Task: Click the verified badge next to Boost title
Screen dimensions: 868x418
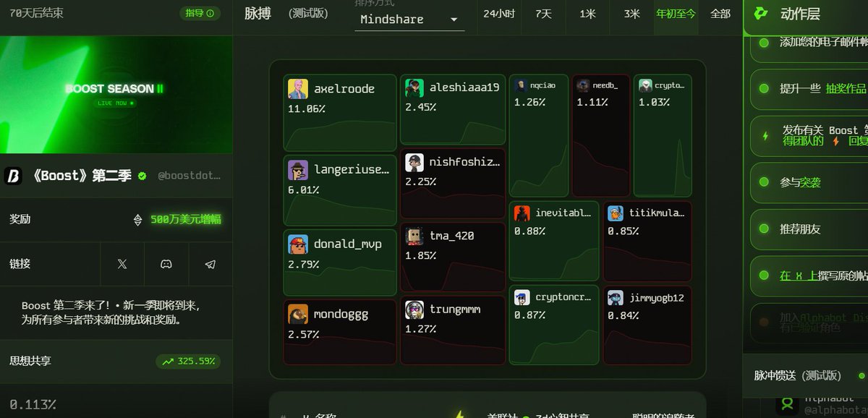Action: [142, 176]
